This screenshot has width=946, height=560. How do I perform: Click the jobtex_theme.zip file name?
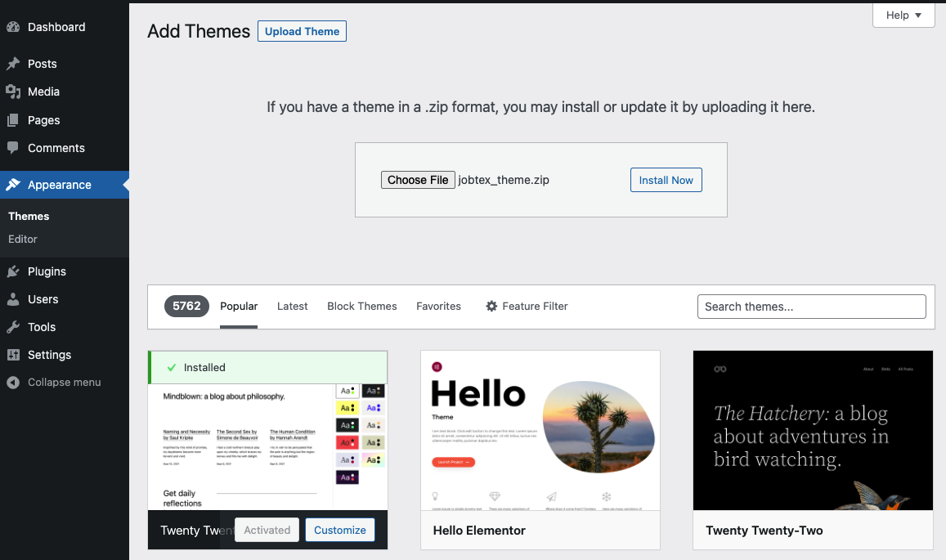[x=504, y=180]
